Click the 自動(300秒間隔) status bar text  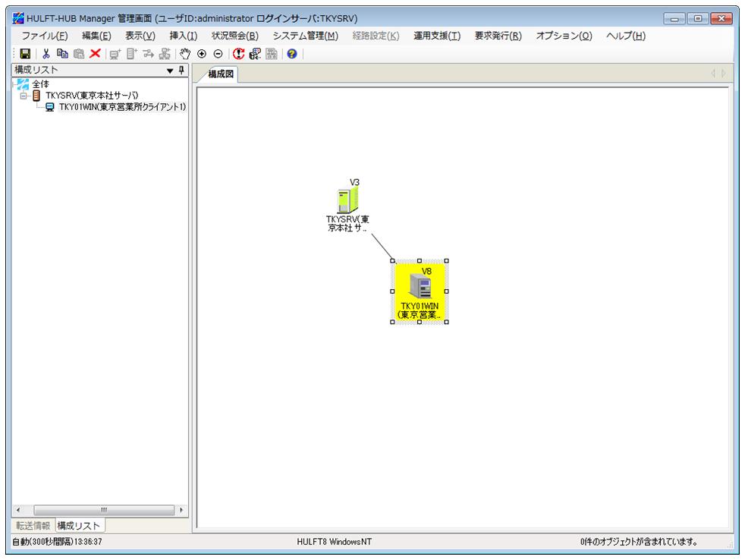pyautogui.click(x=57, y=542)
